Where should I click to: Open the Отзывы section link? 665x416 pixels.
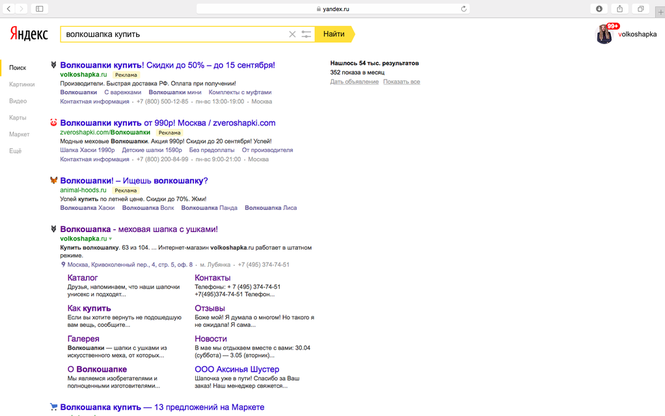coord(210,308)
